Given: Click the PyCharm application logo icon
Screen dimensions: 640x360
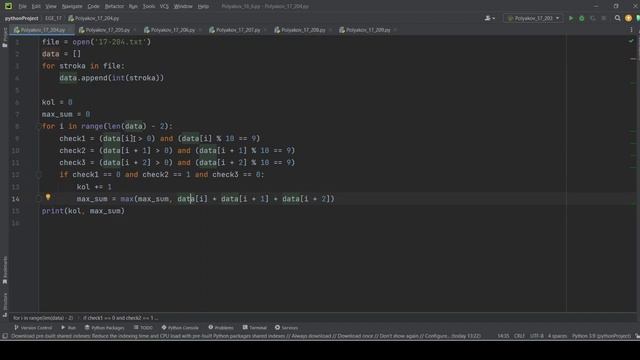Looking at the screenshot, I should [x=8, y=6].
